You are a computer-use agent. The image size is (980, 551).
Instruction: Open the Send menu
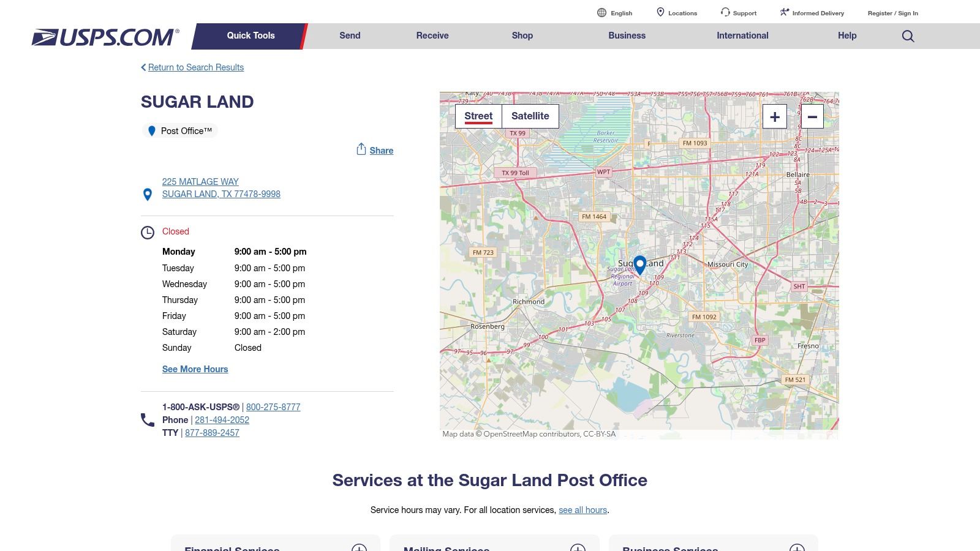pyautogui.click(x=350, y=36)
